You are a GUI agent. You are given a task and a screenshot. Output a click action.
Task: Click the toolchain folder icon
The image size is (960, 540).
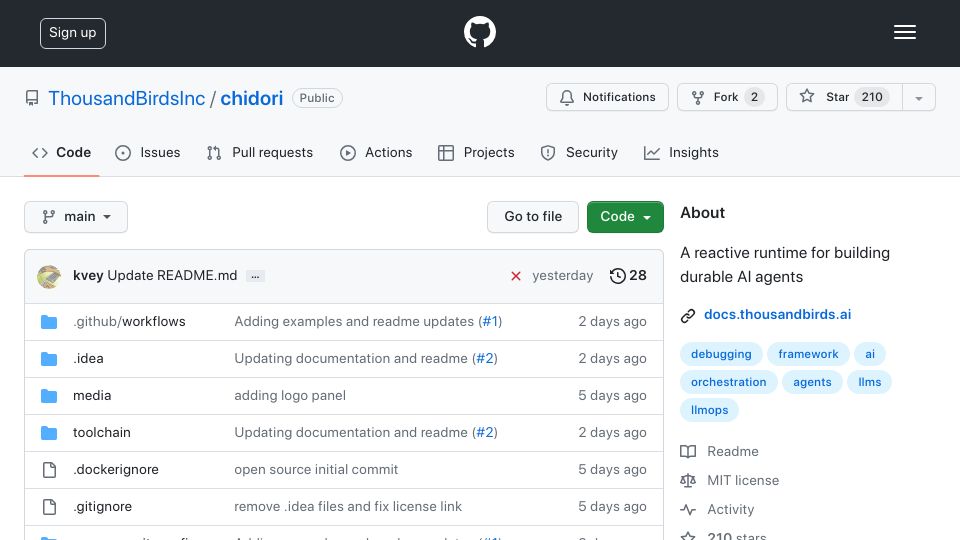click(x=49, y=433)
